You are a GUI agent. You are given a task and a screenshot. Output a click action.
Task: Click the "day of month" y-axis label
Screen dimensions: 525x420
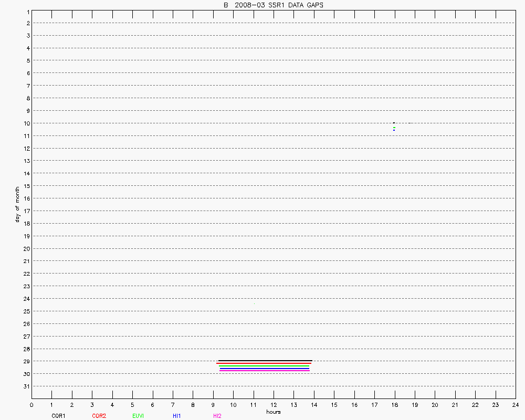(17, 204)
